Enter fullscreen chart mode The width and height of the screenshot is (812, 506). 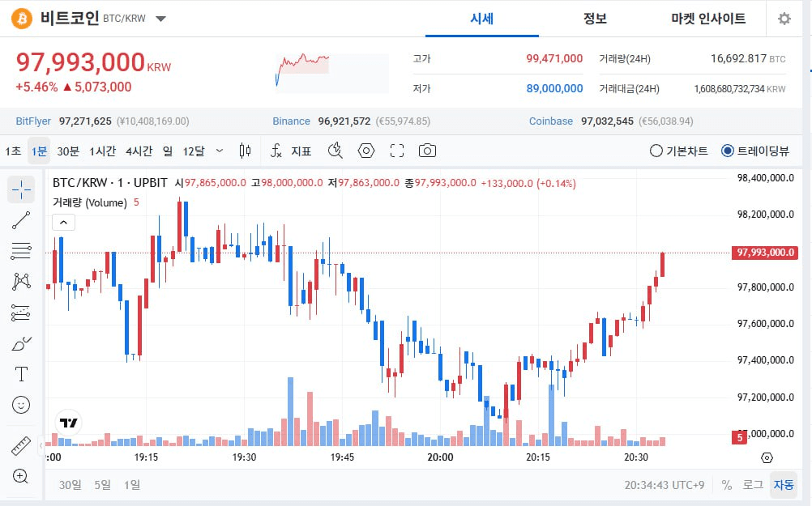pyautogui.click(x=396, y=151)
